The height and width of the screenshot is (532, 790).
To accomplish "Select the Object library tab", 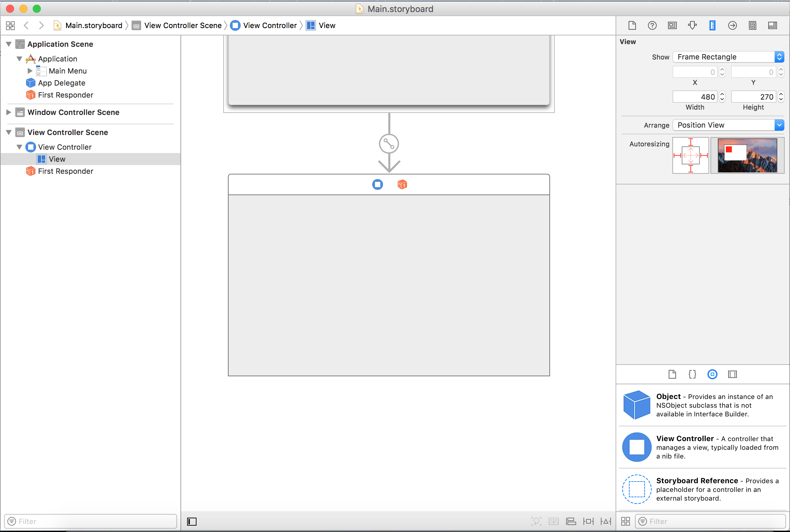I will pyautogui.click(x=712, y=374).
